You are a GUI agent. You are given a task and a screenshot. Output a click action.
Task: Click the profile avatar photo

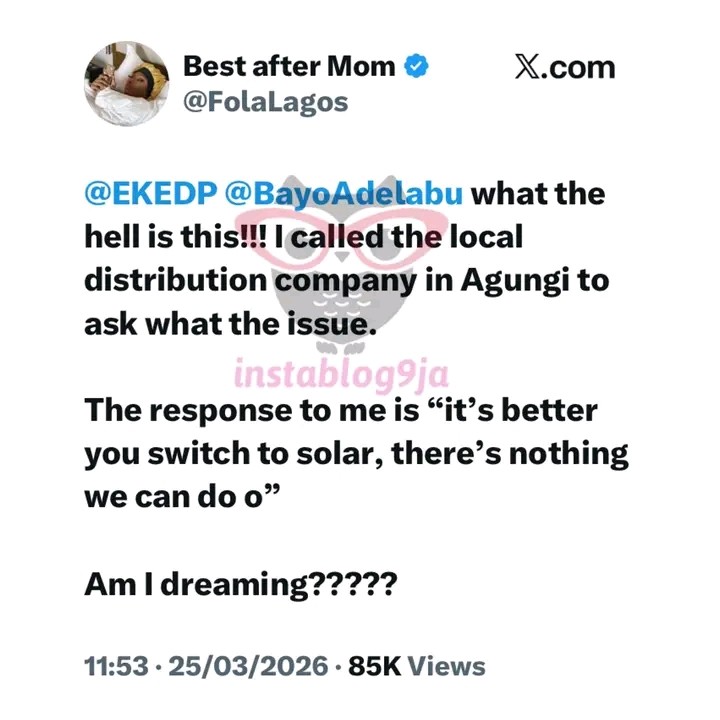click(x=127, y=84)
